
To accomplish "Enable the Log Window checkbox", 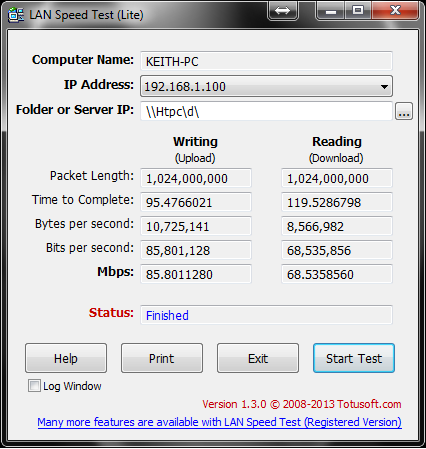I will coord(34,386).
